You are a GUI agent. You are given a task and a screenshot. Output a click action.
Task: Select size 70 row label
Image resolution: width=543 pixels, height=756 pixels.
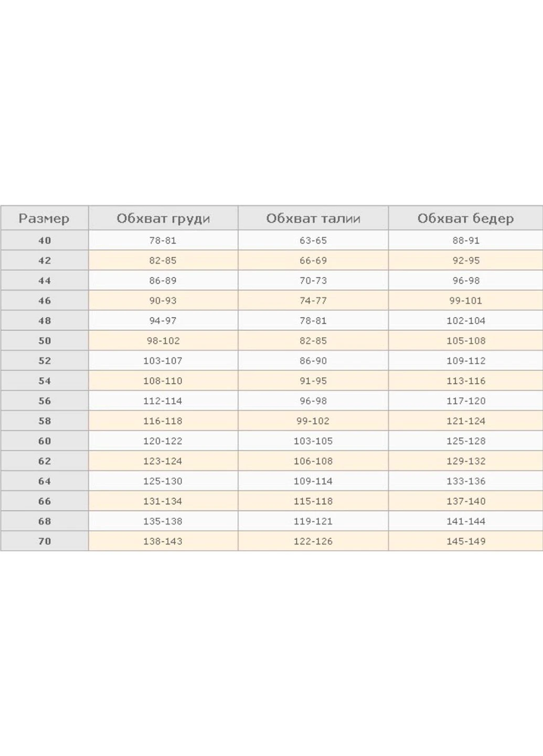click(45, 541)
